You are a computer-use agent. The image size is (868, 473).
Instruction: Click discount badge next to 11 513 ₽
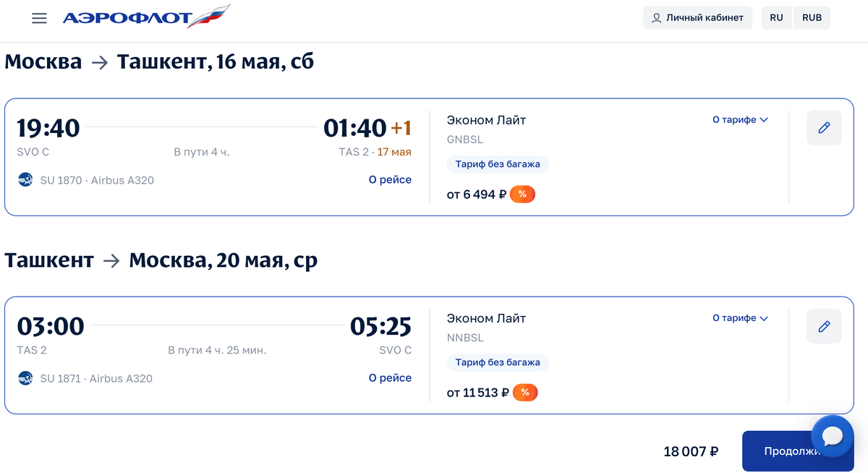coord(525,393)
